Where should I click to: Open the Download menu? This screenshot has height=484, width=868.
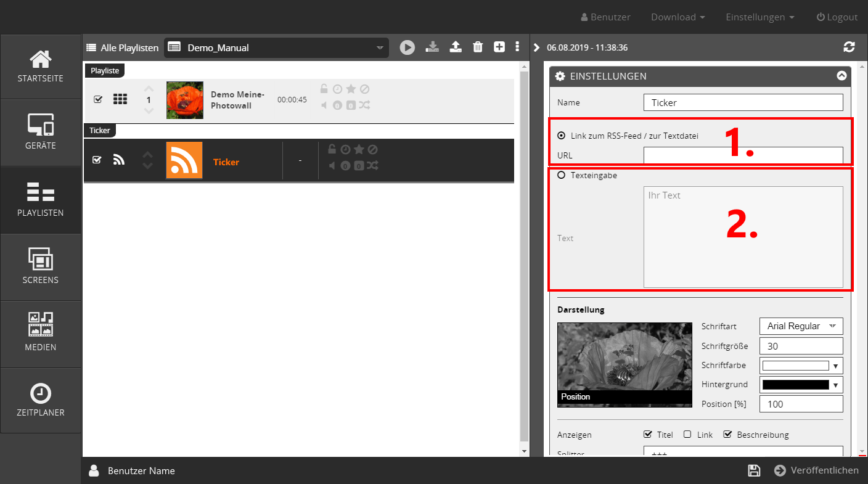(678, 17)
